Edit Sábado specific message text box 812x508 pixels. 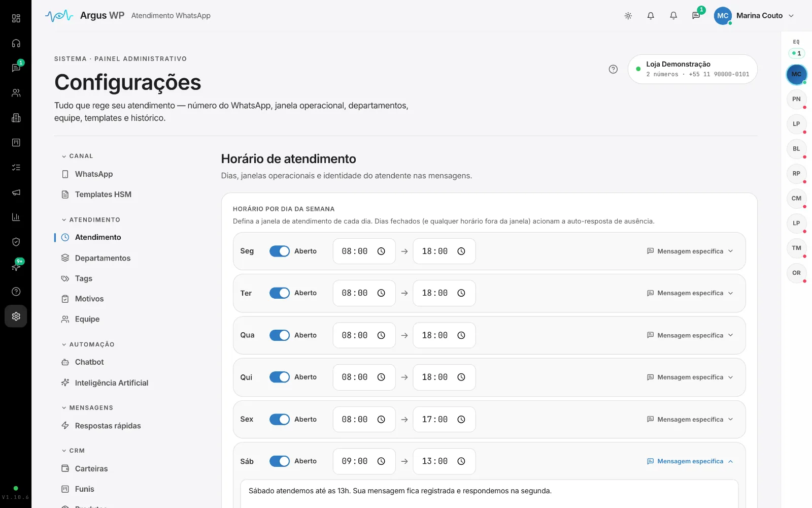point(489,494)
